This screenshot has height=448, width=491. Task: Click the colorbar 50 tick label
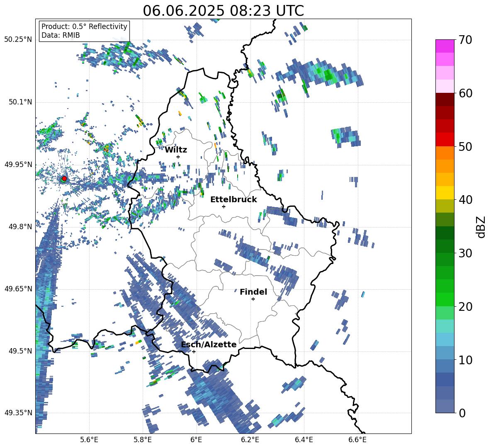click(x=465, y=146)
